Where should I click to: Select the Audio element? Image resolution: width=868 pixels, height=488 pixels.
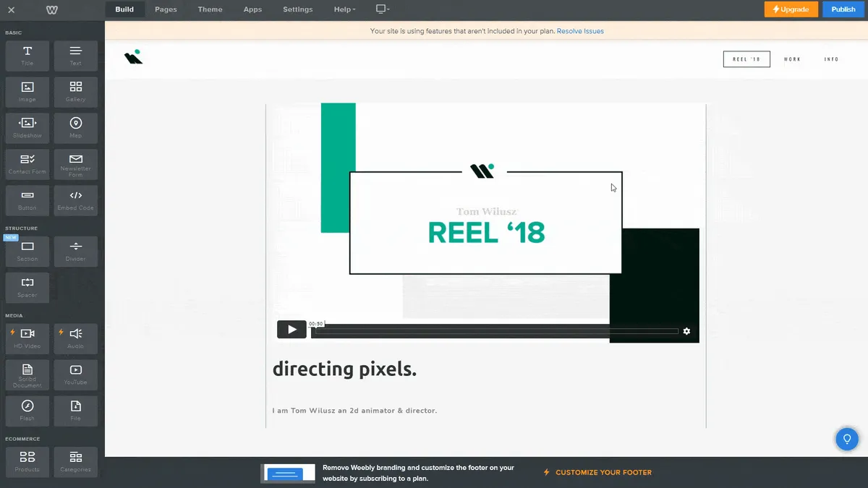(x=76, y=338)
